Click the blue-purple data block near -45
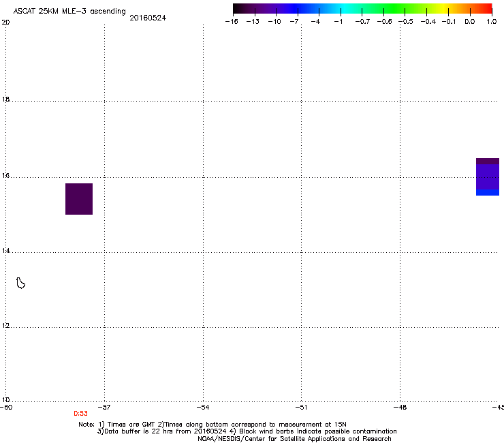The image size is (504, 443). click(x=488, y=177)
